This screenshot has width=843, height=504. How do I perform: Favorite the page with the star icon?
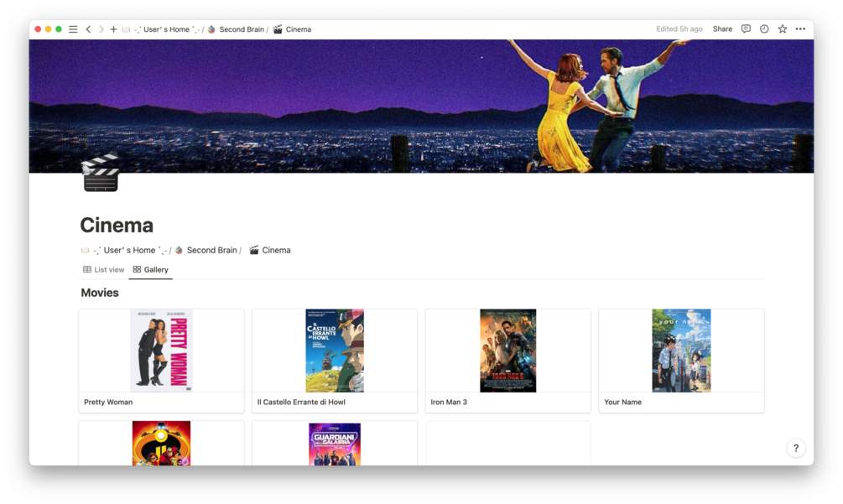coord(783,29)
